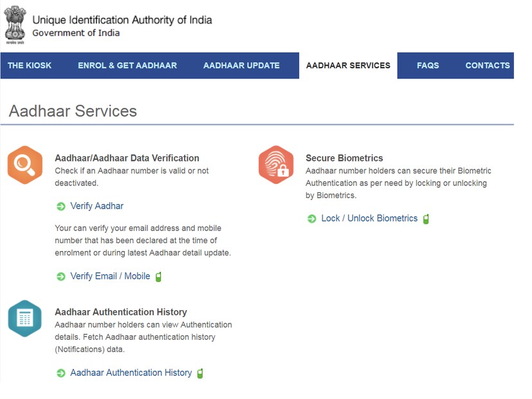Viewport: 532px width, 399px height.
Task: Open ENROL & GET AADHAAR menu
Action: click(x=127, y=66)
